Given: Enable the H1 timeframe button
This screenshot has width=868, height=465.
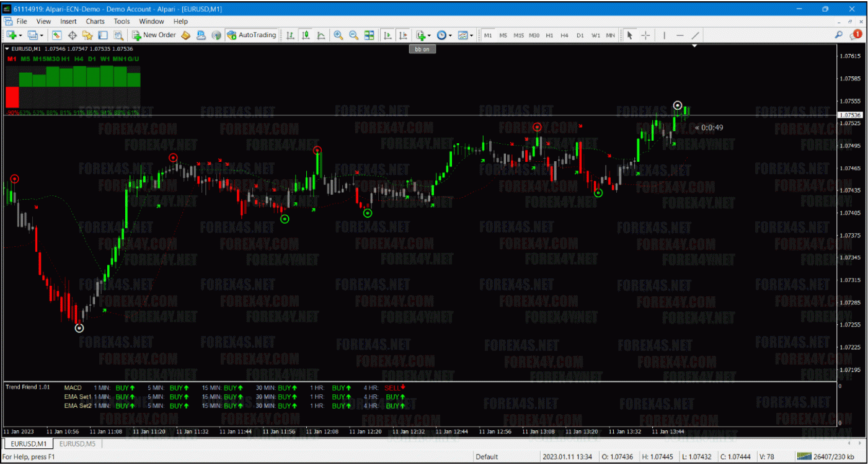Looking at the screenshot, I should click(x=549, y=35).
